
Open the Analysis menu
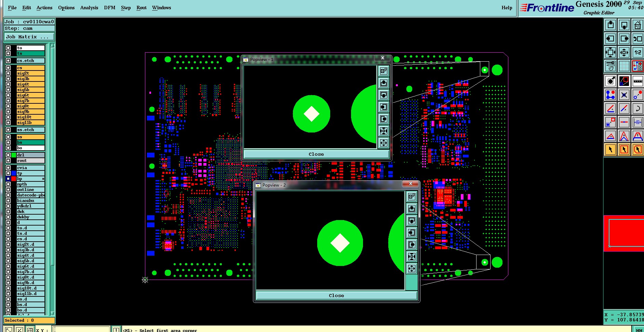[89, 8]
